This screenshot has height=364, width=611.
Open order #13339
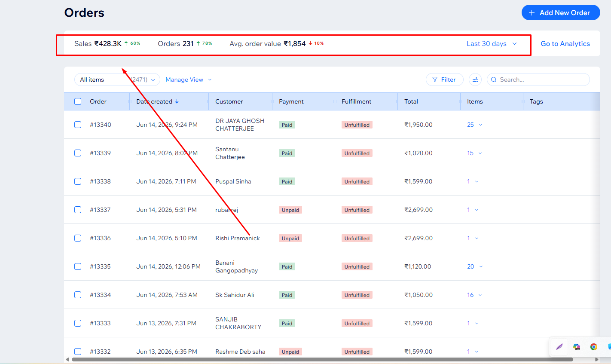point(101,153)
